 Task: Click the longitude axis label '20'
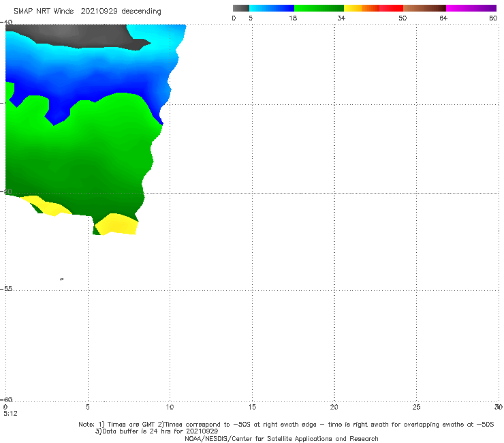coord(334,408)
